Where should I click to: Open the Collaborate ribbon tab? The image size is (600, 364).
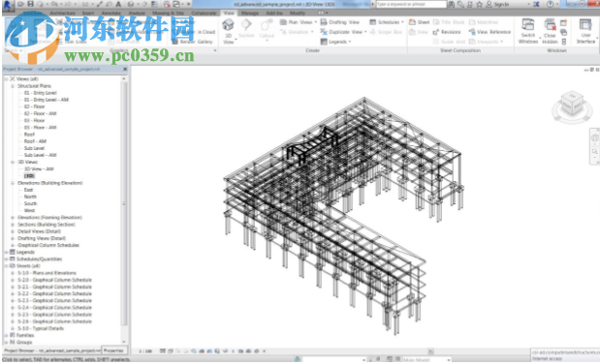click(204, 13)
